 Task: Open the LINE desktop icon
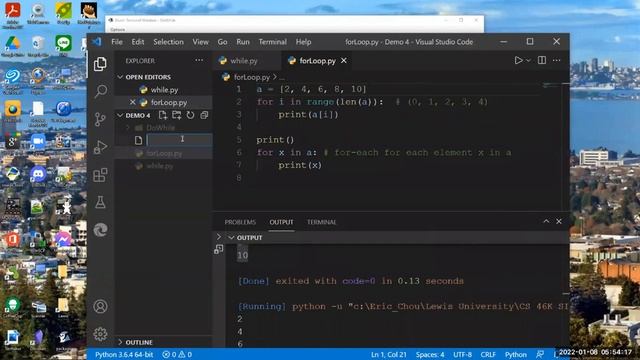63,46
